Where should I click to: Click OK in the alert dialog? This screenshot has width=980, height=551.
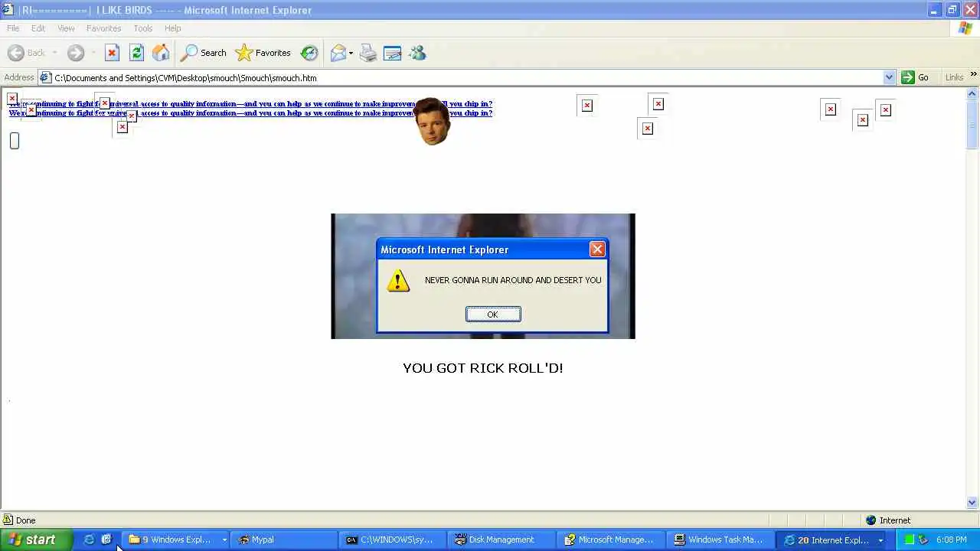tap(493, 315)
